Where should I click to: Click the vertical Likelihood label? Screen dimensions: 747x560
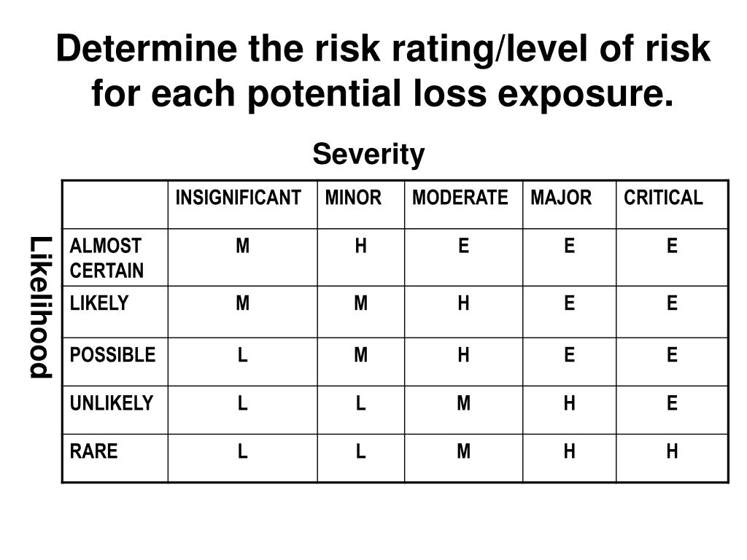(41, 307)
